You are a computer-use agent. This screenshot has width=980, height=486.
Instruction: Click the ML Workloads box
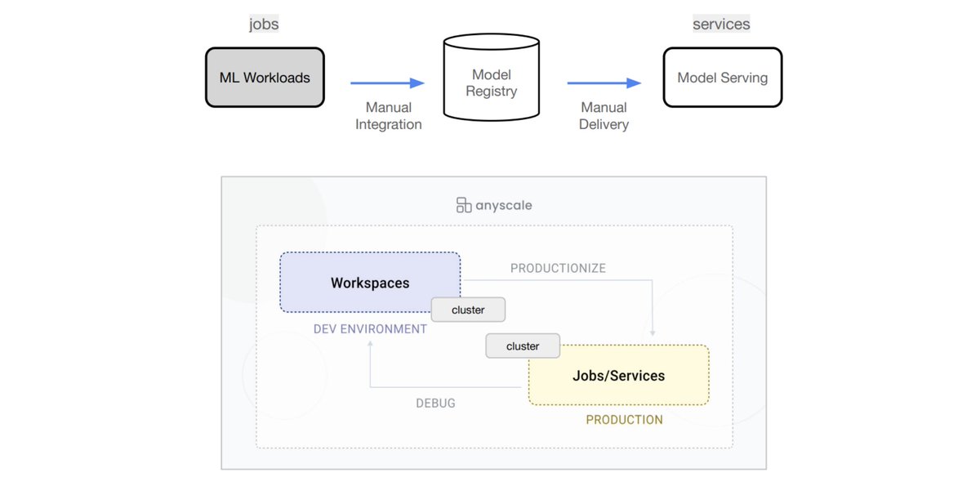tap(265, 77)
